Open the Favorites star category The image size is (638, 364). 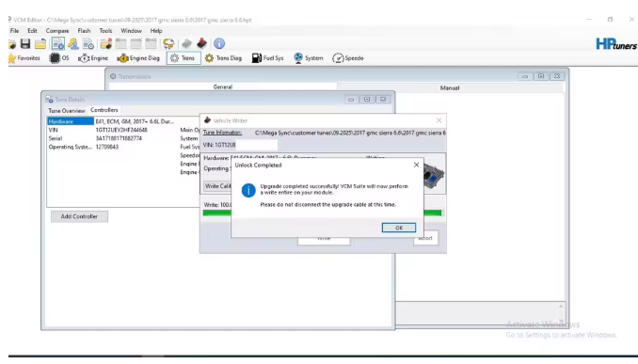[24, 58]
